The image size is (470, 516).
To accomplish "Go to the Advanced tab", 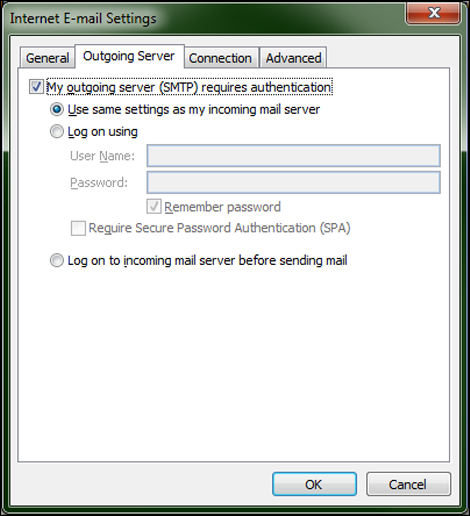I will point(293,58).
